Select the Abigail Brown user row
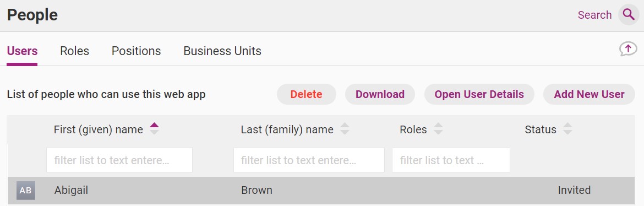Image resolution: width=644 pixels, height=206 pixels. pyautogui.click(x=321, y=191)
